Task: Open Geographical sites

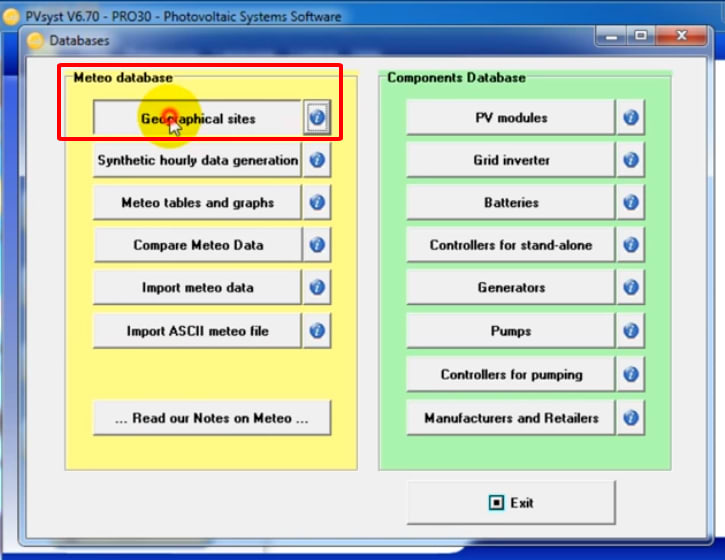Action: click(x=197, y=118)
